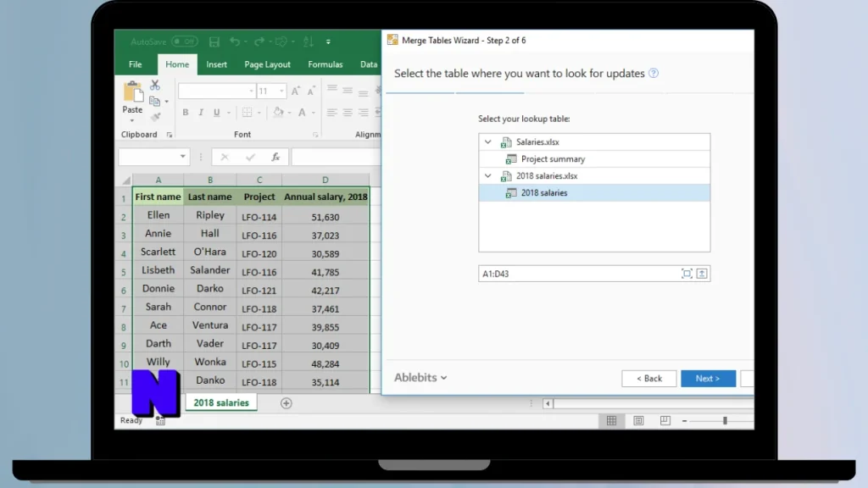The height and width of the screenshot is (488, 868).
Task: Select the 2018 salaries sheet tab
Action: pyautogui.click(x=221, y=402)
